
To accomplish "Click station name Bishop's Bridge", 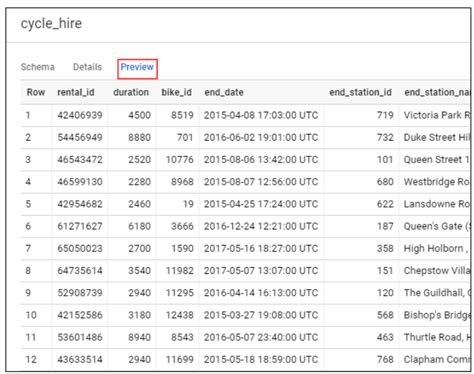I will pos(437,315).
